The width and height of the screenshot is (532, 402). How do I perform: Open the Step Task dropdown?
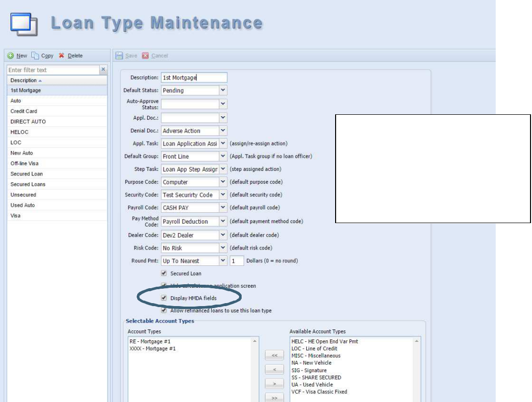point(223,169)
